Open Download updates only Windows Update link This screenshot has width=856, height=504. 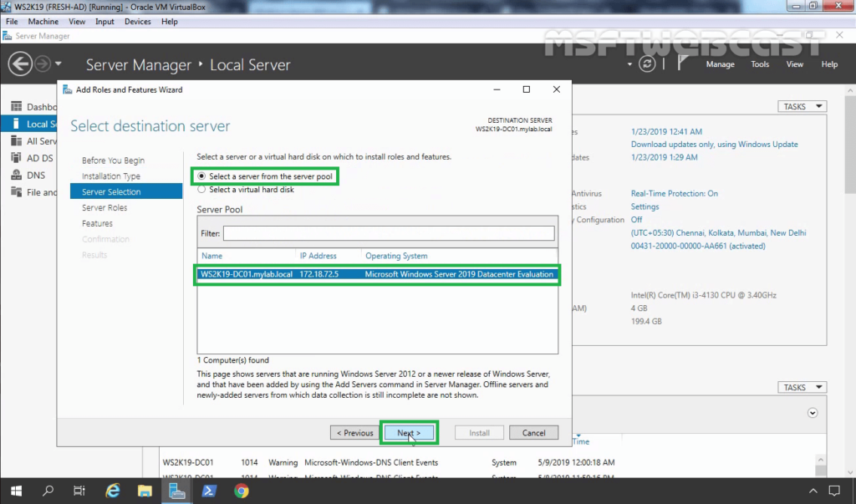pos(714,144)
